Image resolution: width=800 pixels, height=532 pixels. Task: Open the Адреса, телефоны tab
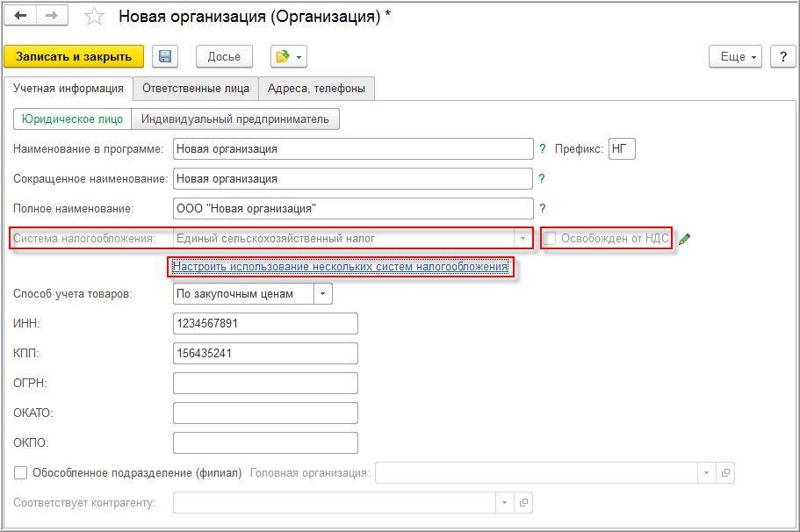pyautogui.click(x=317, y=88)
